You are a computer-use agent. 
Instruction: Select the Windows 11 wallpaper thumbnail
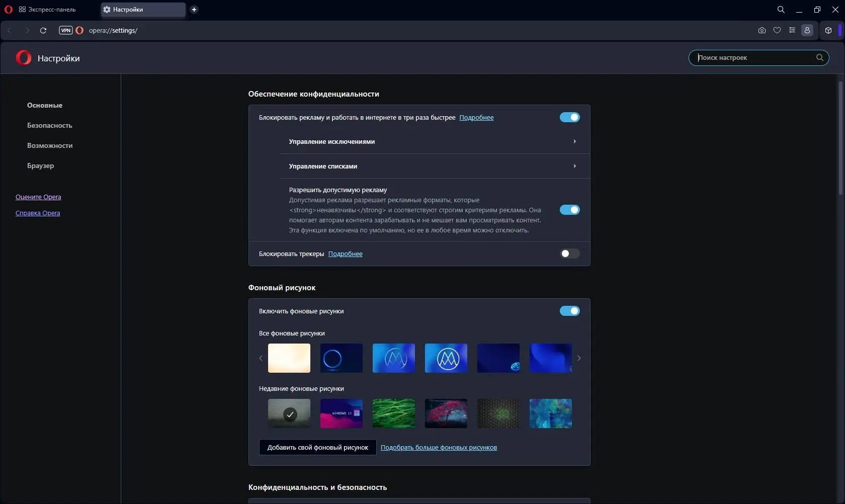[x=342, y=413]
